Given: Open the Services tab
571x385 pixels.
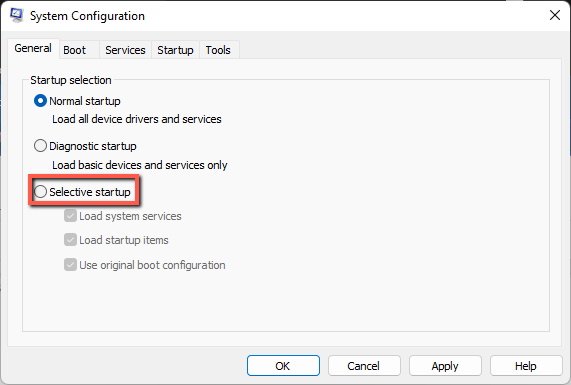Looking at the screenshot, I should pyautogui.click(x=125, y=50).
